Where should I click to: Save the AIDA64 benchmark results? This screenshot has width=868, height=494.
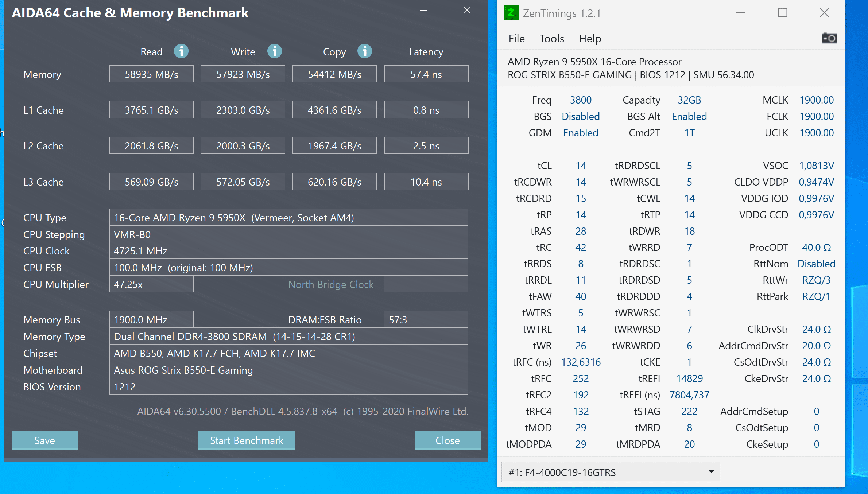click(x=45, y=440)
